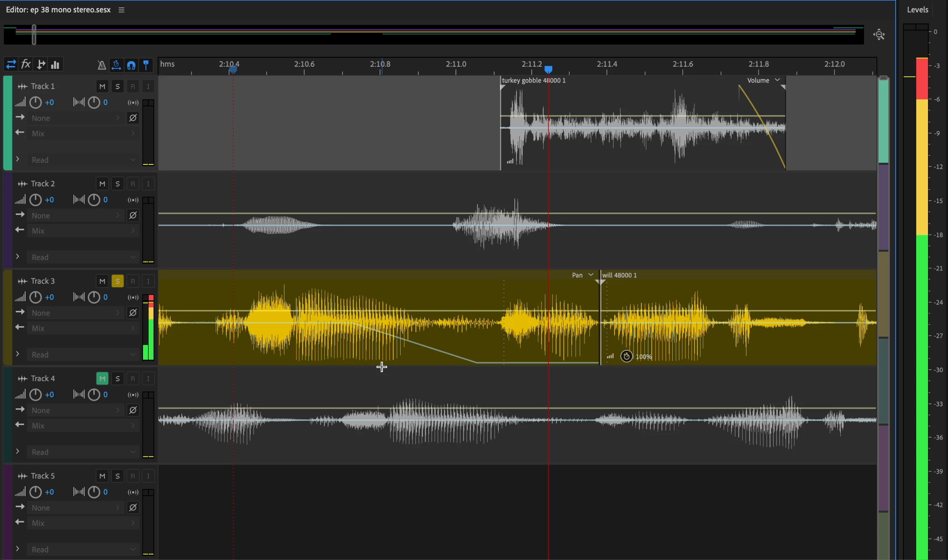
Task: Invert polarity on Track 2
Action: 133,216
